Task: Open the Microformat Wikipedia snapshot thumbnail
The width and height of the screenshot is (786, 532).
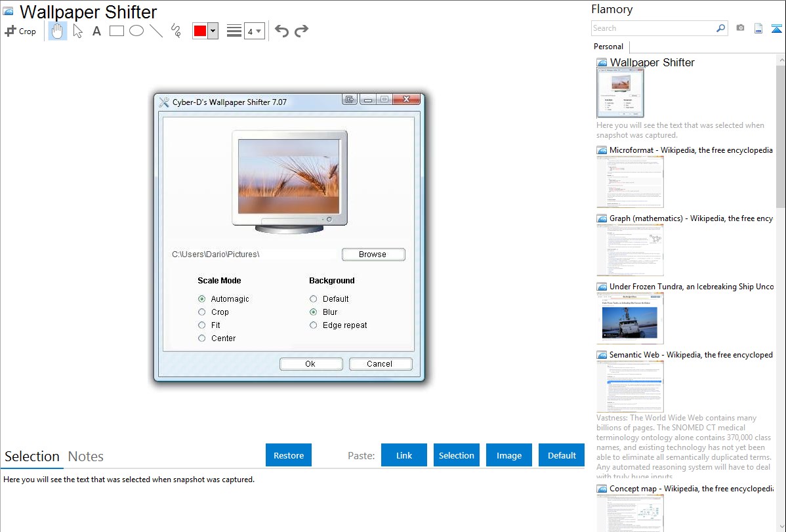Action: tap(630, 182)
